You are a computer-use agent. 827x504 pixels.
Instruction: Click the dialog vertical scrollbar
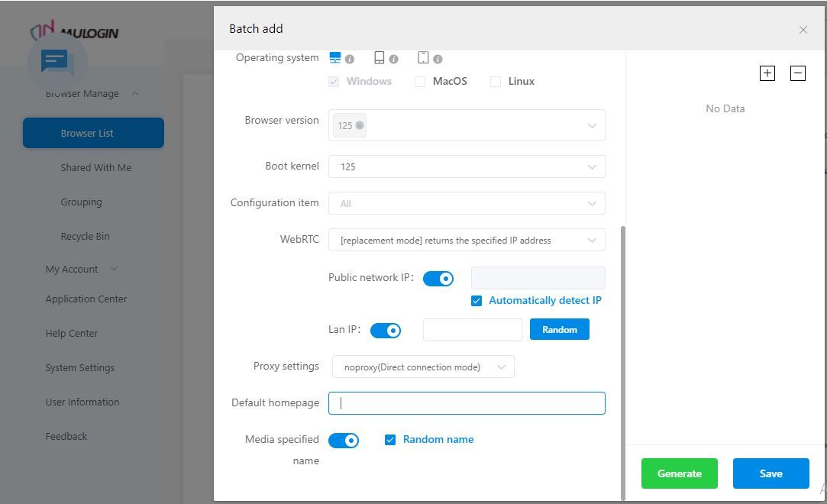[x=623, y=363]
